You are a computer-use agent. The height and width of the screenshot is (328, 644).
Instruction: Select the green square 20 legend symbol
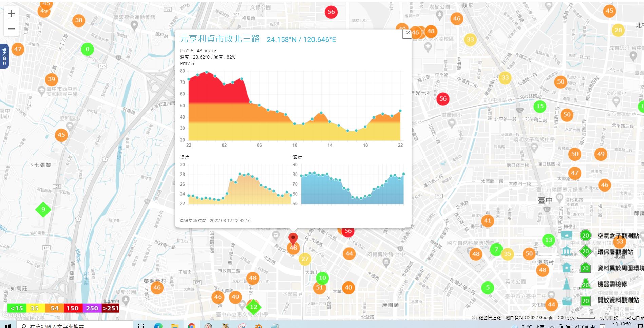(585, 301)
